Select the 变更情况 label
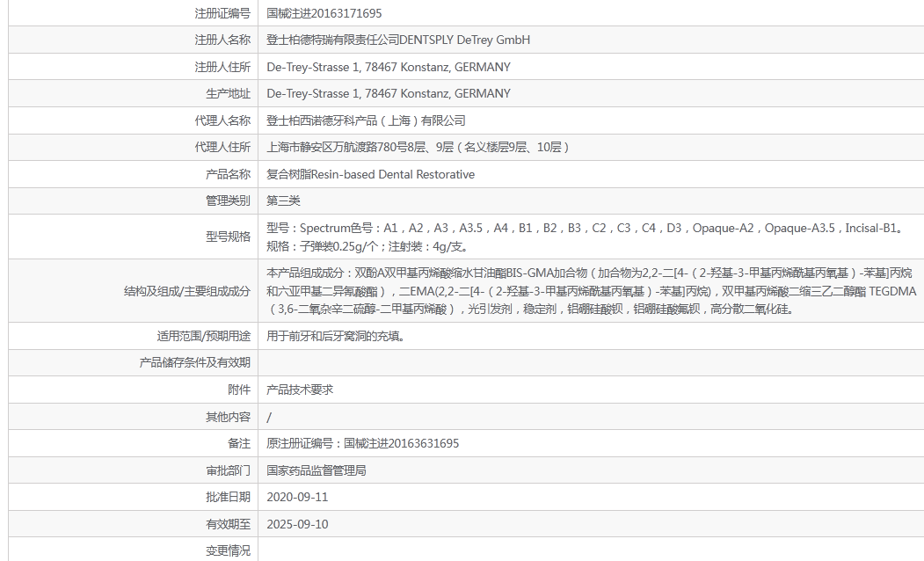 click(228, 550)
